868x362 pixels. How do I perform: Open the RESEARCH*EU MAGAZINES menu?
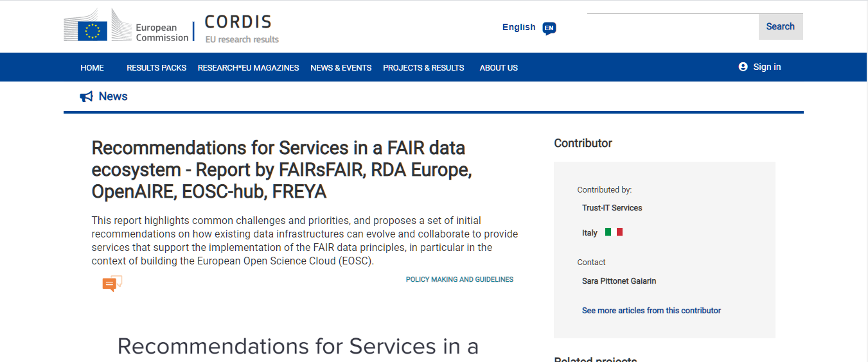248,67
